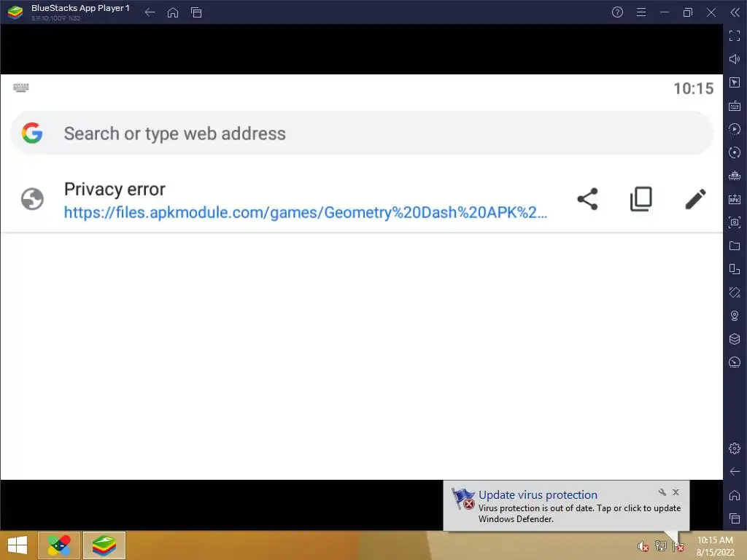Image resolution: width=747 pixels, height=560 pixels.
Task: Click the Privacy error page title
Action: (115, 190)
